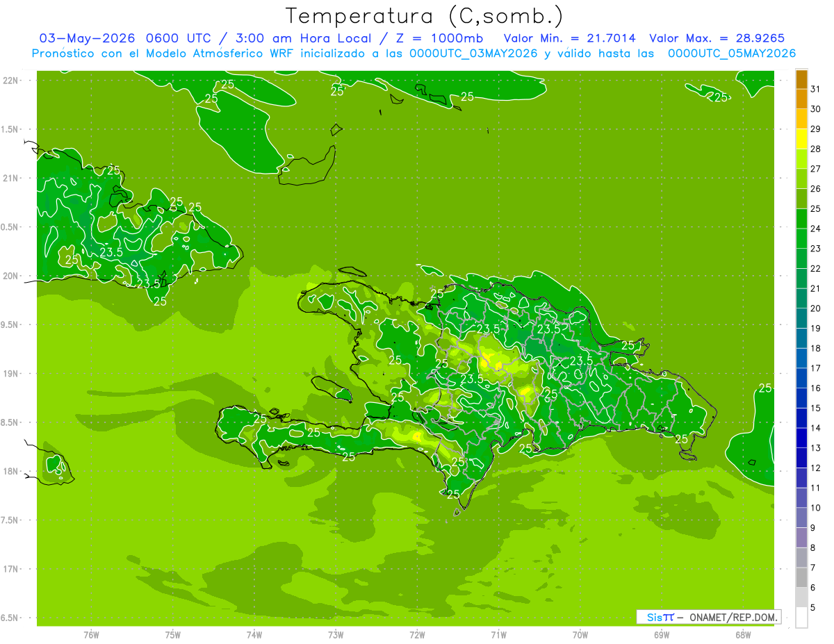834x644 pixels.
Task: Pick the bright yellow legend swatch between 28 and 29
Action: click(x=801, y=139)
